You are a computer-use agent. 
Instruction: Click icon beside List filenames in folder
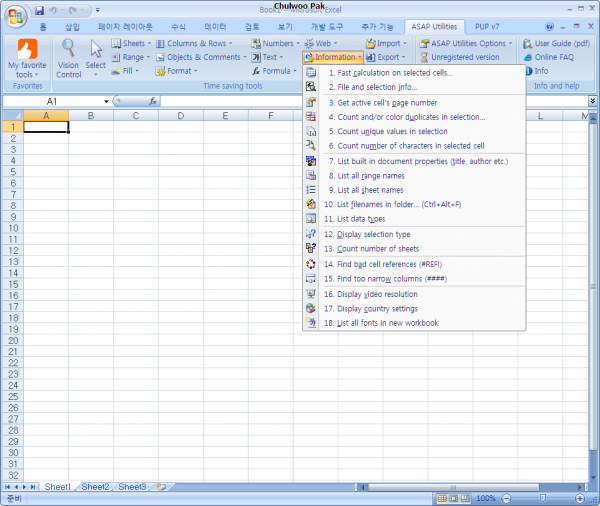tap(311, 204)
